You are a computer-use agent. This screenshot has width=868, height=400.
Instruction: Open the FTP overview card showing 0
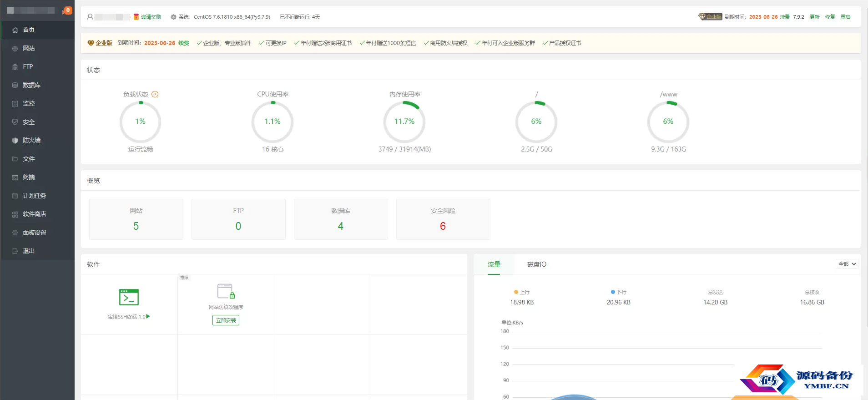[x=238, y=219]
